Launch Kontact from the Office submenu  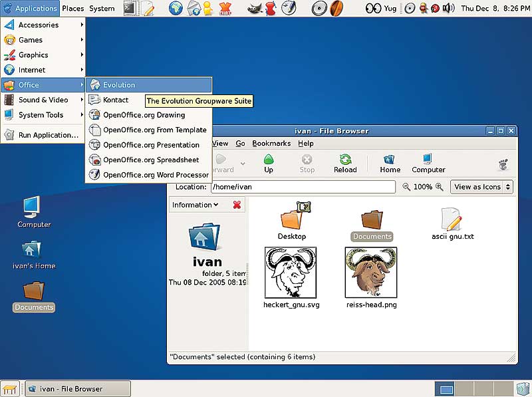[115, 100]
